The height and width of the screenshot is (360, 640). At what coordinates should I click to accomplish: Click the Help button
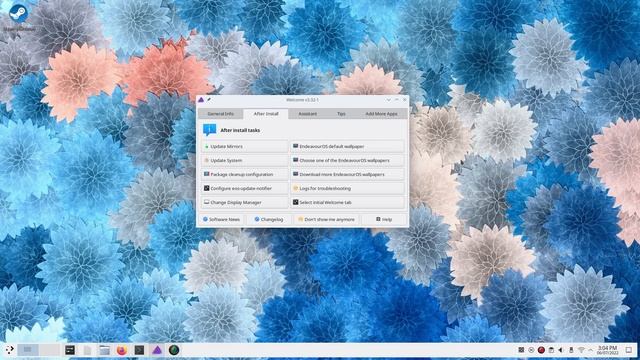pyautogui.click(x=384, y=219)
